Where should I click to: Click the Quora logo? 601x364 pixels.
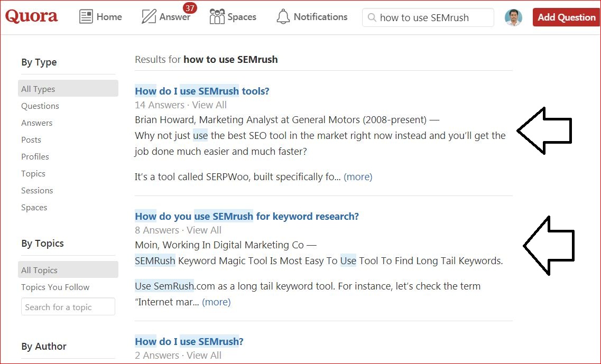[x=32, y=16]
